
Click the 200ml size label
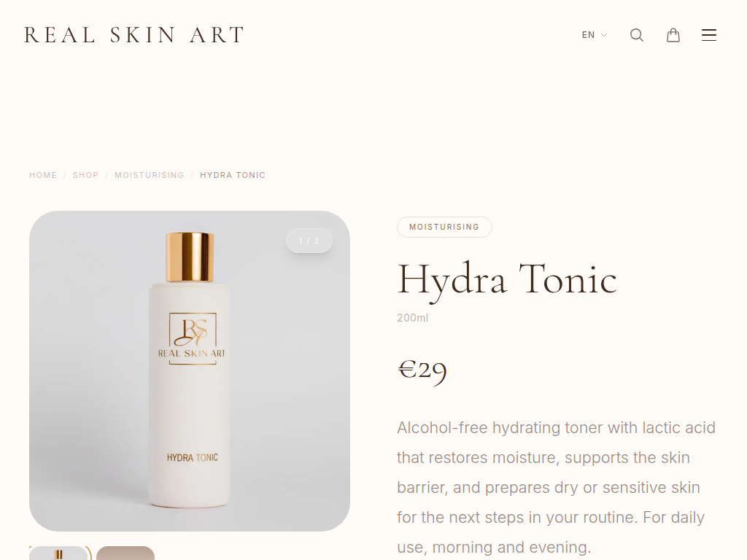pos(413,318)
